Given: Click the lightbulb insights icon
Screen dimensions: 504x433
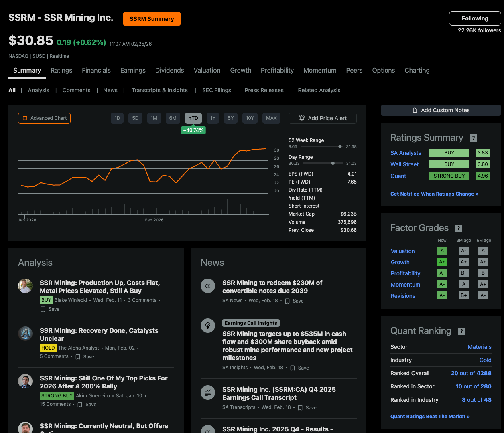Looking at the screenshot, I should [208, 325].
